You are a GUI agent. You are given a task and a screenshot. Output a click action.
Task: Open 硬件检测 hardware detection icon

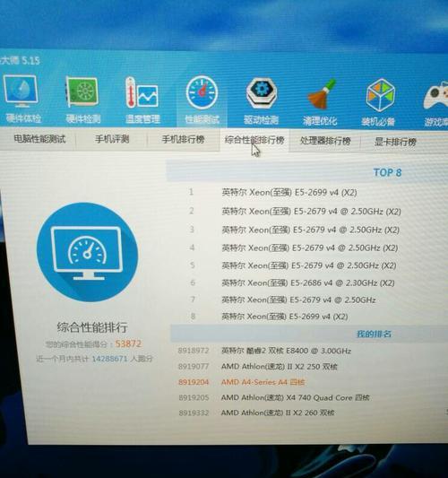click(x=82, y=91)
